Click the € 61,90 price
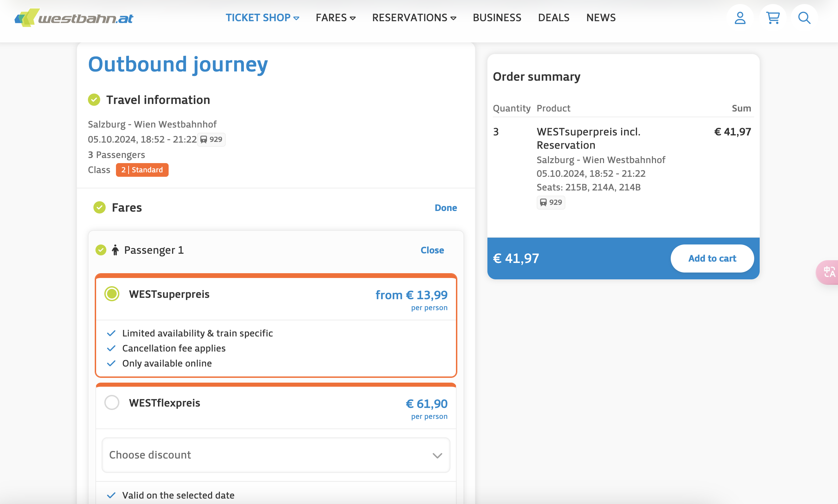 point(427,404)
